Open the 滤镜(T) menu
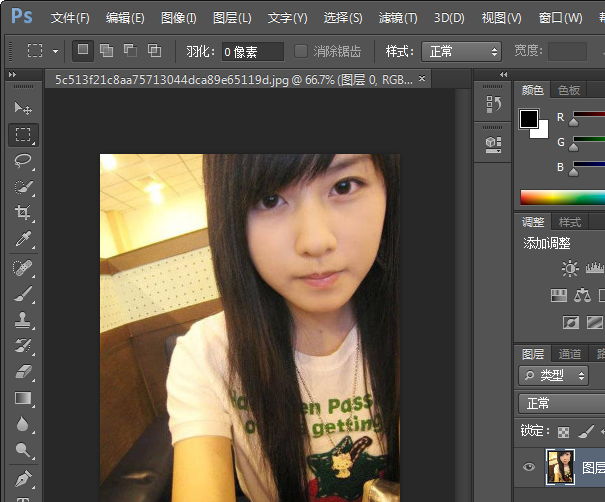This screenshot has height=502, width=605. (x=398, y=18)
